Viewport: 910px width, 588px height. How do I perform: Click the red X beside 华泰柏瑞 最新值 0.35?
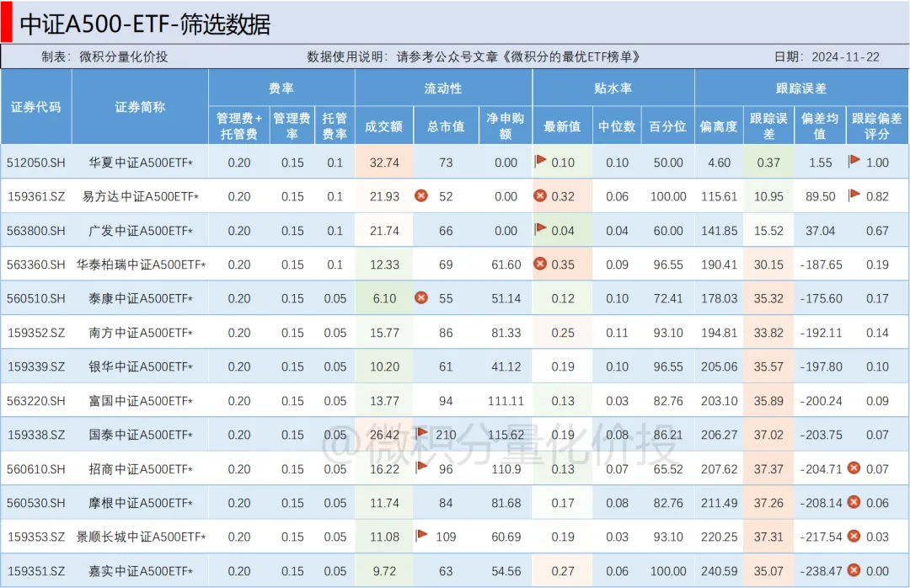coord(541,264)
